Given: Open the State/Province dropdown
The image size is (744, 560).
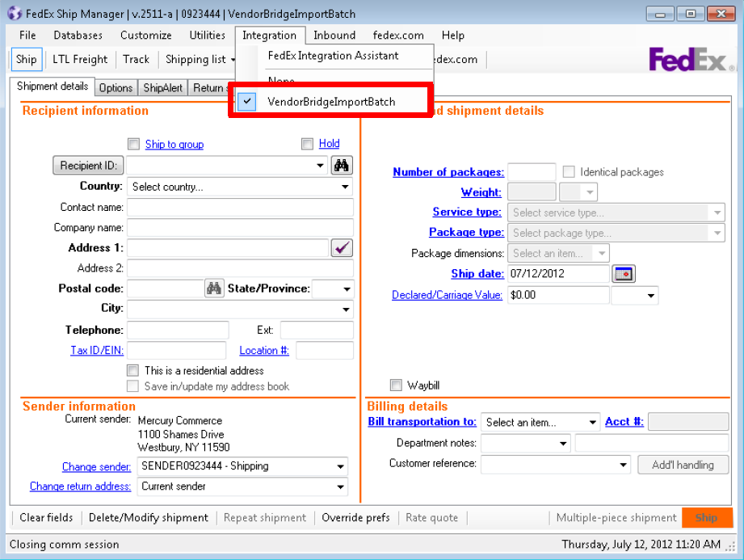Looking at the screenshot, I should pos(347,289).
